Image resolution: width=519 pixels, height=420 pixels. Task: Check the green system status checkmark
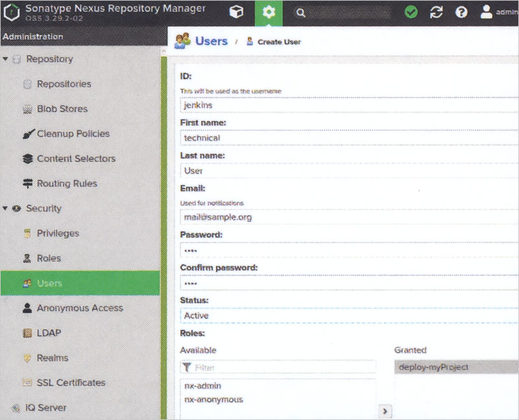coord(411,12)
